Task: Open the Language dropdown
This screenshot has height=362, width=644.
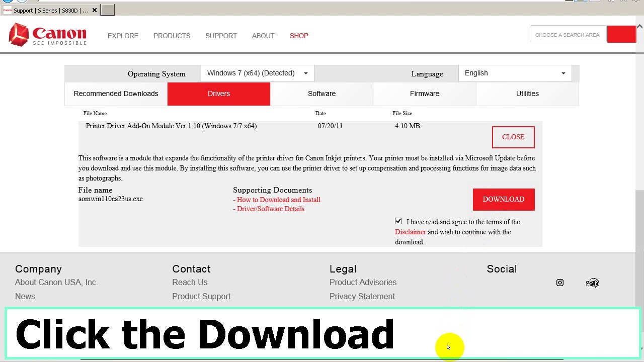Action: click(x=515, y=73)
